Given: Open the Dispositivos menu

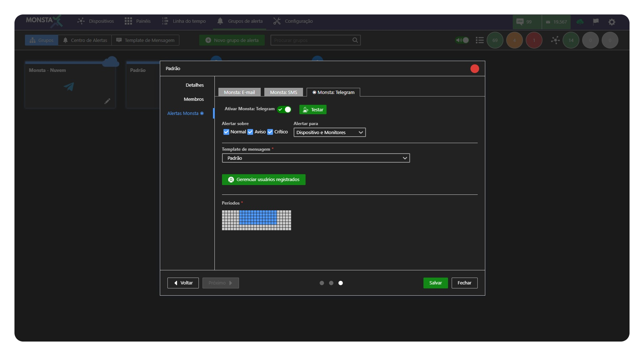Looking at the screenshot, I should click(x=96, y=21).
